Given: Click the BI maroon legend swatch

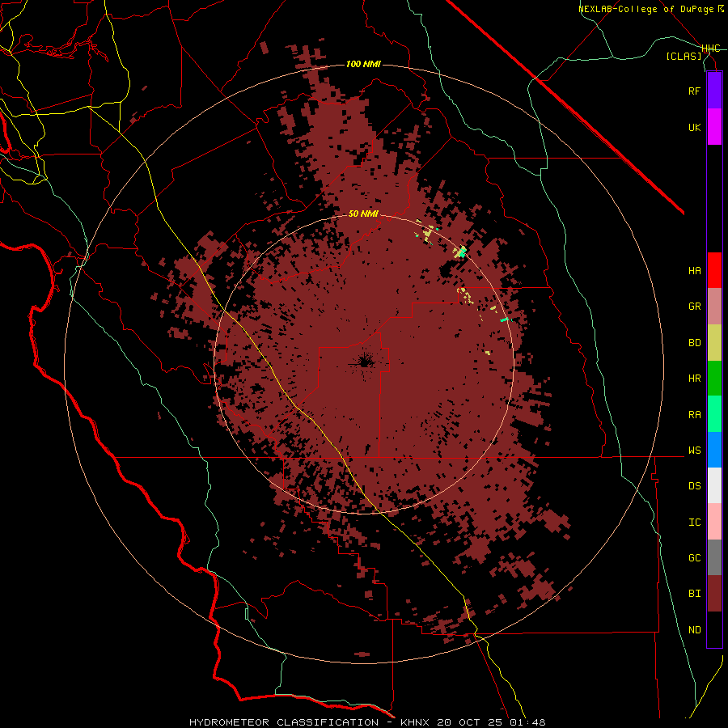Looking at the screenshot, I should click(714, 594).
